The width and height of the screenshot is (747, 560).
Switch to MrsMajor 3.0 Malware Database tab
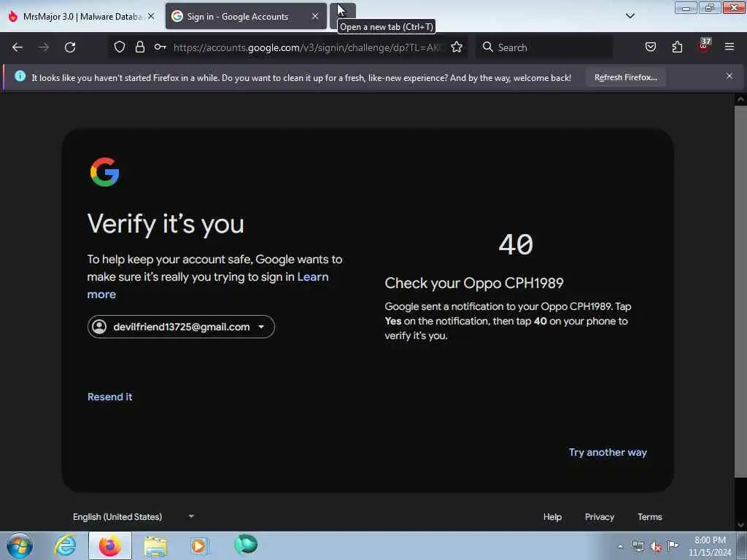82,16
